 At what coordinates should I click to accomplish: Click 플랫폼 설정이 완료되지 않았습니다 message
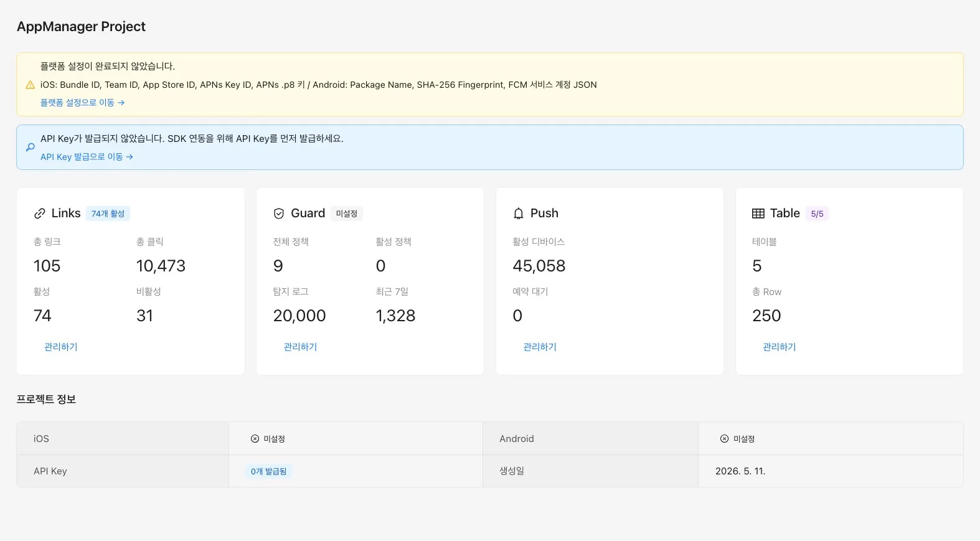pos(108,67)
